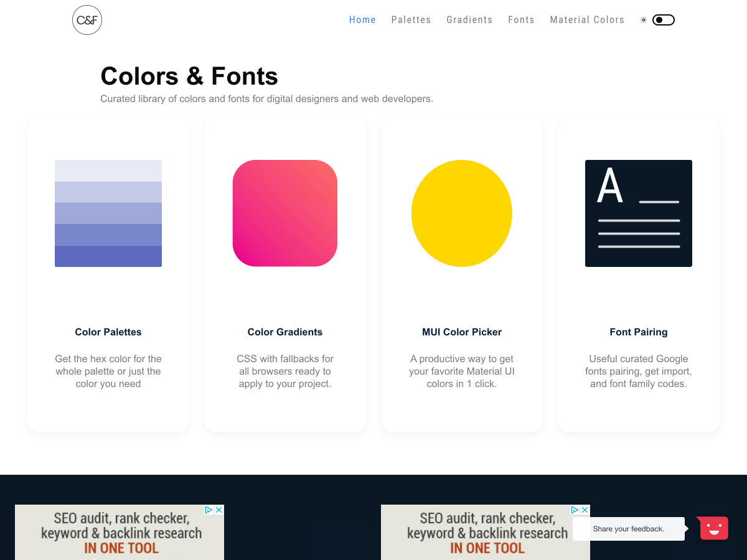Click the left ad's AdChoices icon
The width and height of the screenshot is (747, 560).
pyautogui.click(x=209, y=510)
